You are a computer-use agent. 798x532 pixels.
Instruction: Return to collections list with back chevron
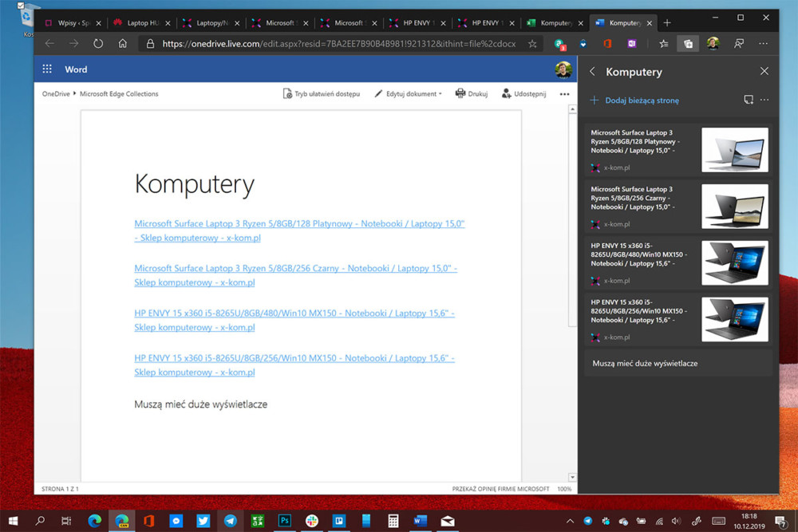592,72
